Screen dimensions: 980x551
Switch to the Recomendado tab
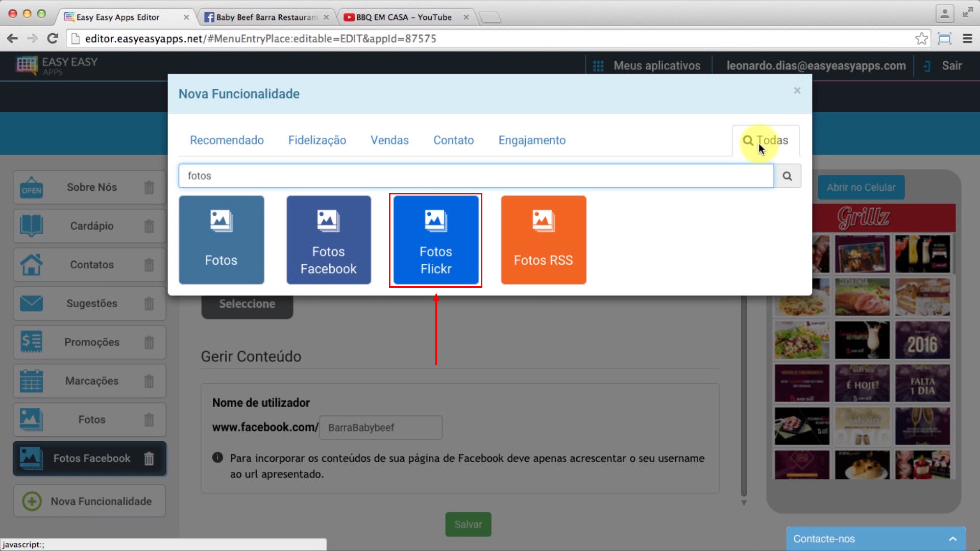pos(227,140)
